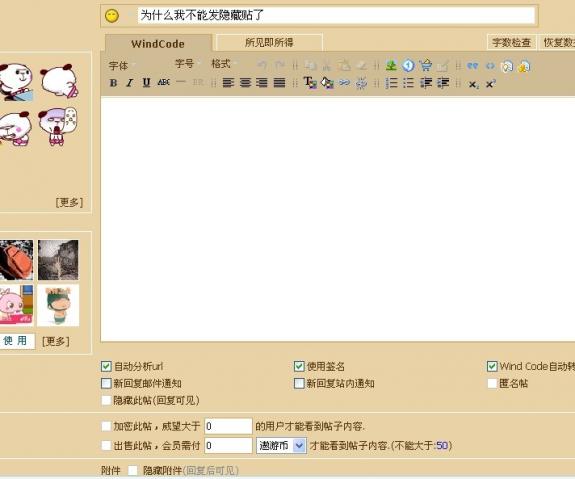Enable the 新回复邮件通知 checkbox
This screenshot has width=575, height=479.
pos(106,383)
